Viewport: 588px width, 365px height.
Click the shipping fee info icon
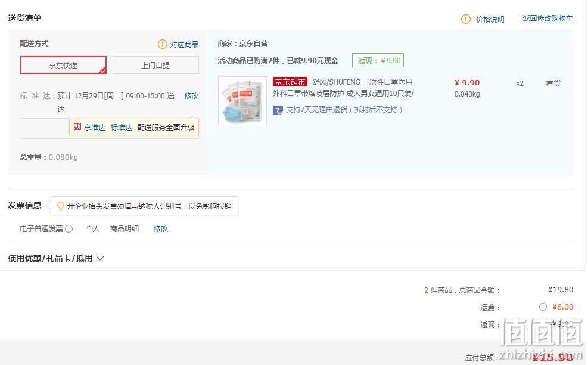[x=543, y=307]
